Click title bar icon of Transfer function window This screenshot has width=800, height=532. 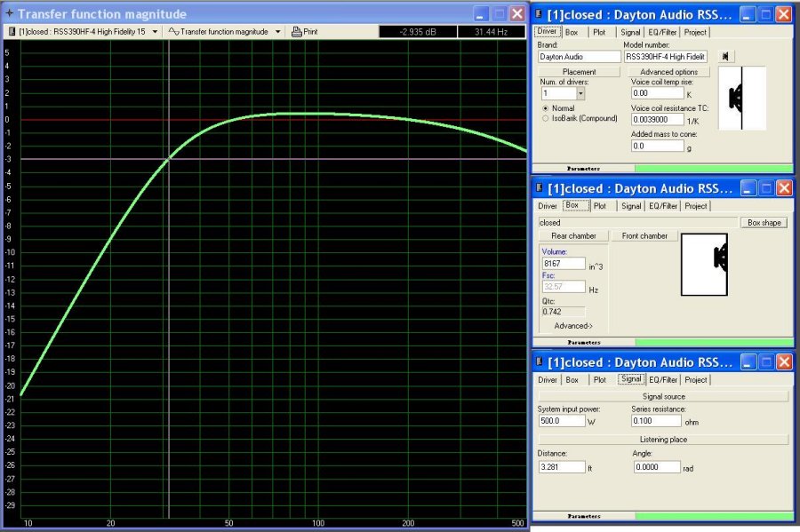pos(9,13)
